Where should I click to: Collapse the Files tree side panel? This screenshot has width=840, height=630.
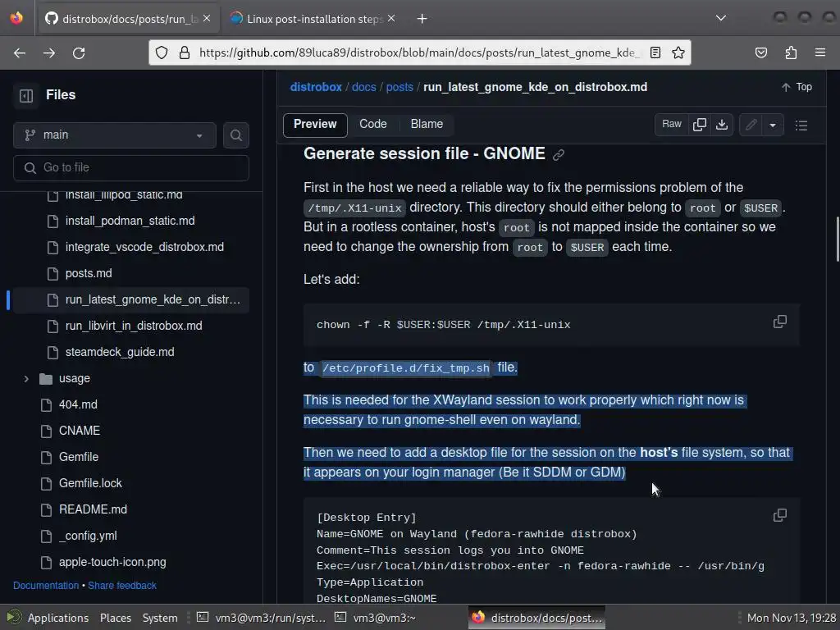[26, 95]
